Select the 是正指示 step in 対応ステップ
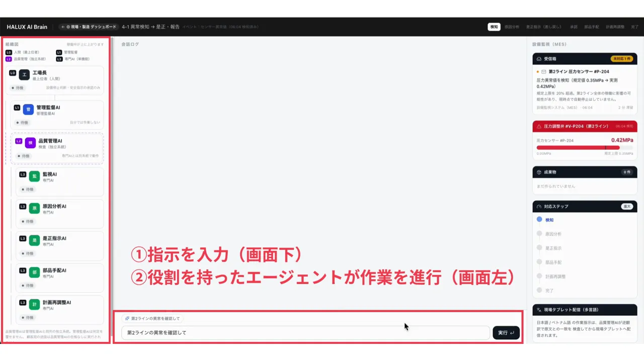 point(553,248)
